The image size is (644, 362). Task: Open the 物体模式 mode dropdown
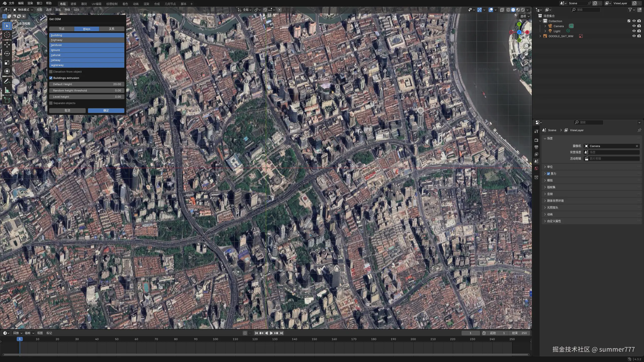[23, 10]
